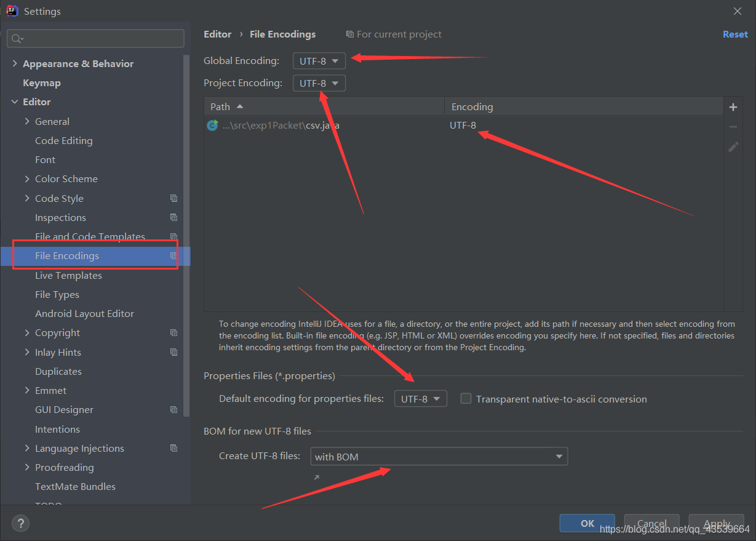
Task: Expand the General node arrow
Action: [27, 121]
